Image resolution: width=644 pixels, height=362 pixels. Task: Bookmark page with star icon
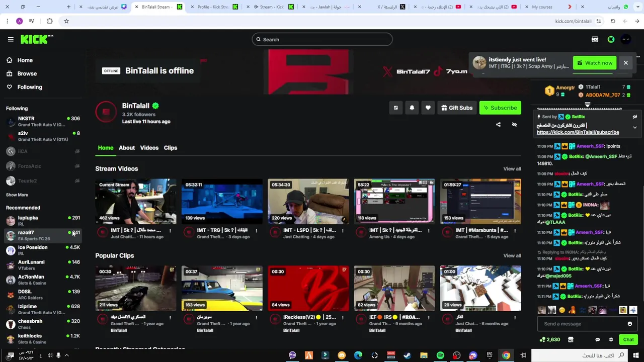tap(66, 21)
